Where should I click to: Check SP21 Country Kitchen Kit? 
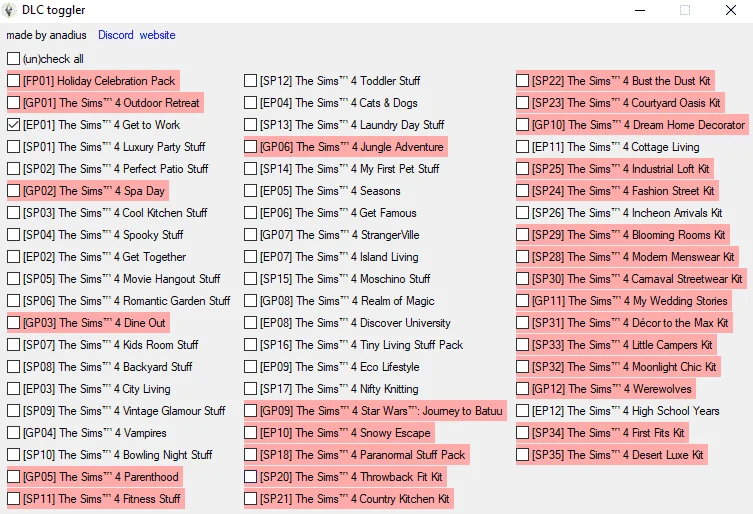coord(250,499)
